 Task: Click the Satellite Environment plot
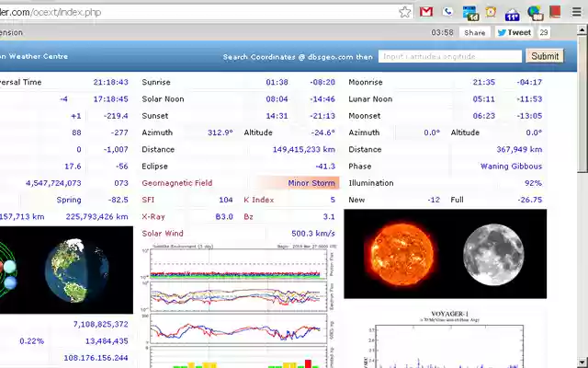pyautogui.click(x=240, y=306)
